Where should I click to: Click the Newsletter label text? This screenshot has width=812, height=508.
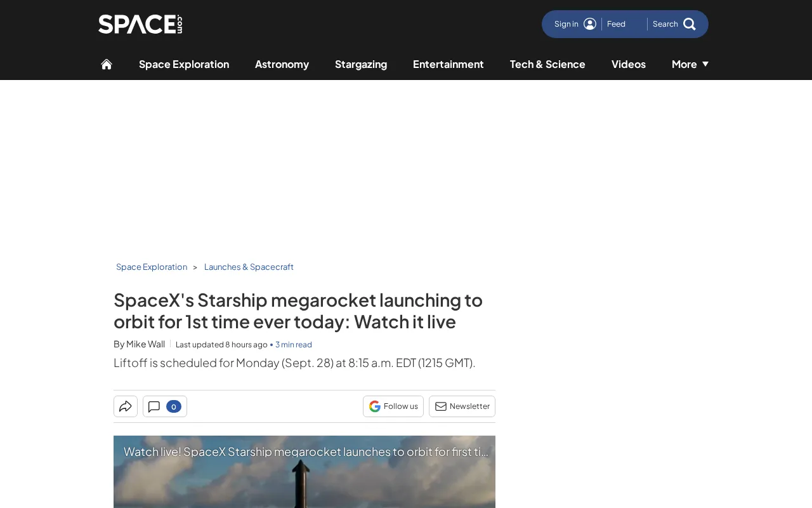coord(469,406)
